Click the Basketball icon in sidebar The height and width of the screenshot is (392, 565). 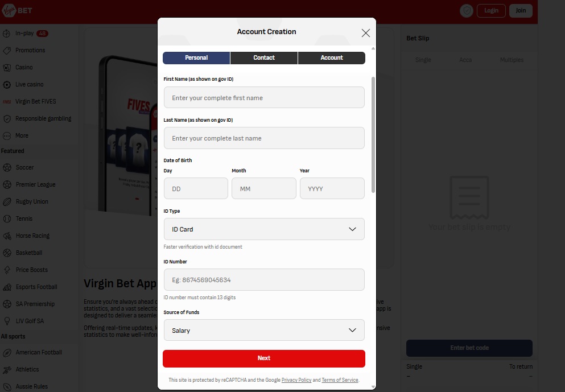pyautogui.click(x=7, y=253)
